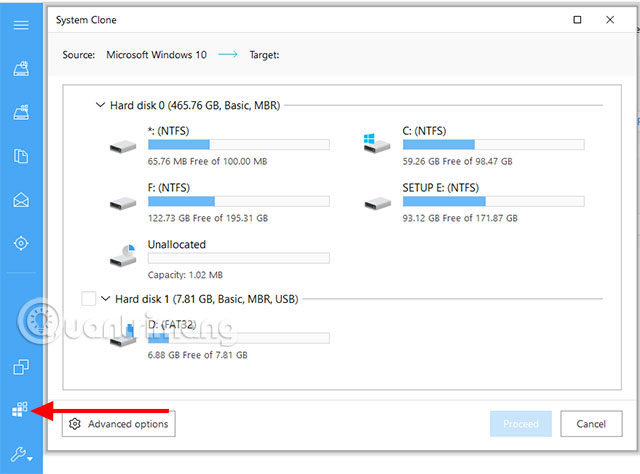Select the F: (NTFS) drive icon
Viewport: 640px width, 474px height.
(x=123, y=203)
